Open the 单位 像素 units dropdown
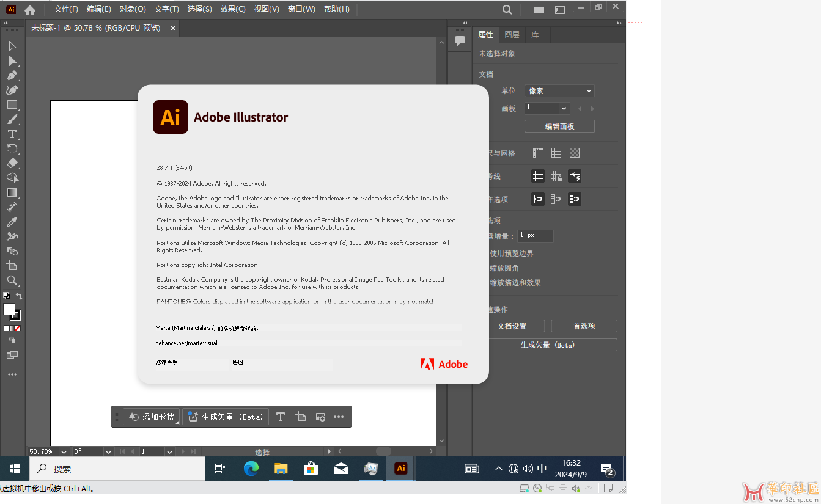 (x=559, y=90)
